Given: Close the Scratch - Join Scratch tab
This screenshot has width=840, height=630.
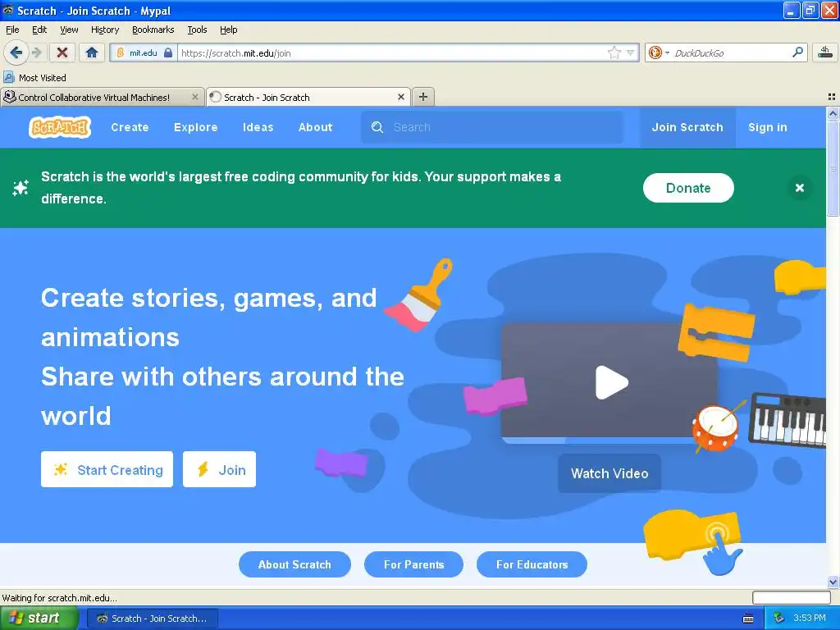Looking at the screenshot, I should point(400,97).
